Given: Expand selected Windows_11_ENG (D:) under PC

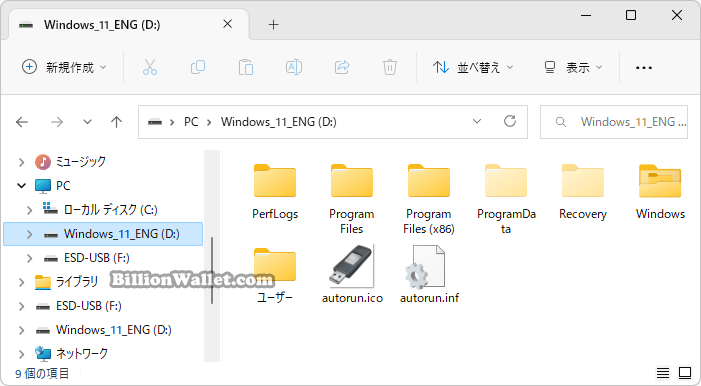Looking at the screenshot, I should pos(30,234).
